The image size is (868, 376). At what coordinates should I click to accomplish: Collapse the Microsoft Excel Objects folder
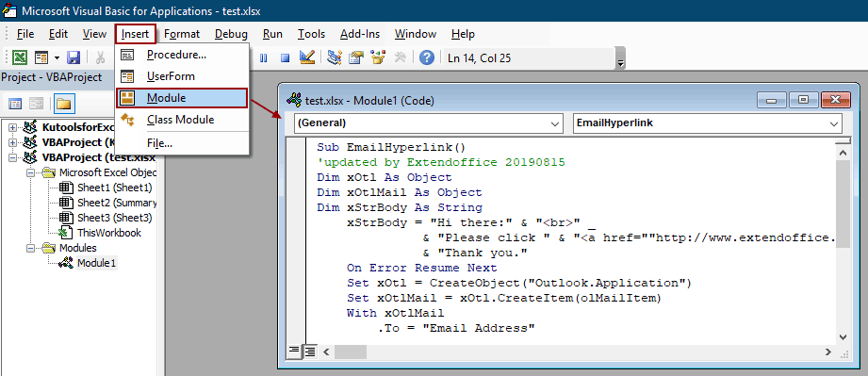point(31,172)
